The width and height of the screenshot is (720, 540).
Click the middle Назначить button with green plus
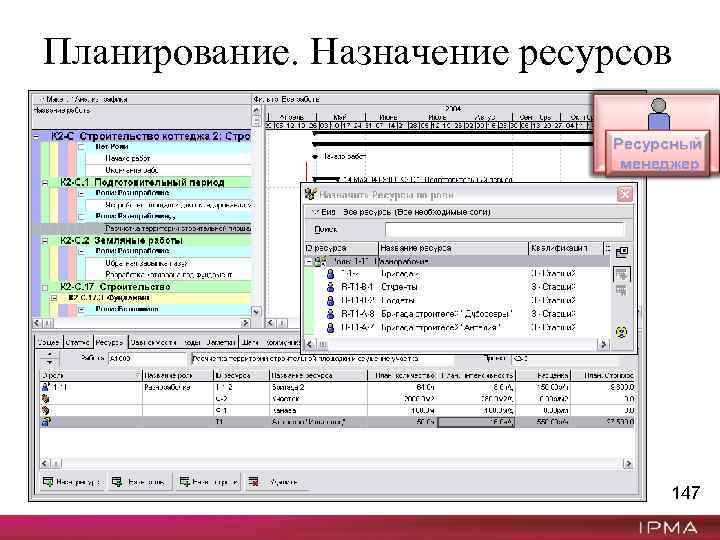pyautogui.click(x=141, y=482)
